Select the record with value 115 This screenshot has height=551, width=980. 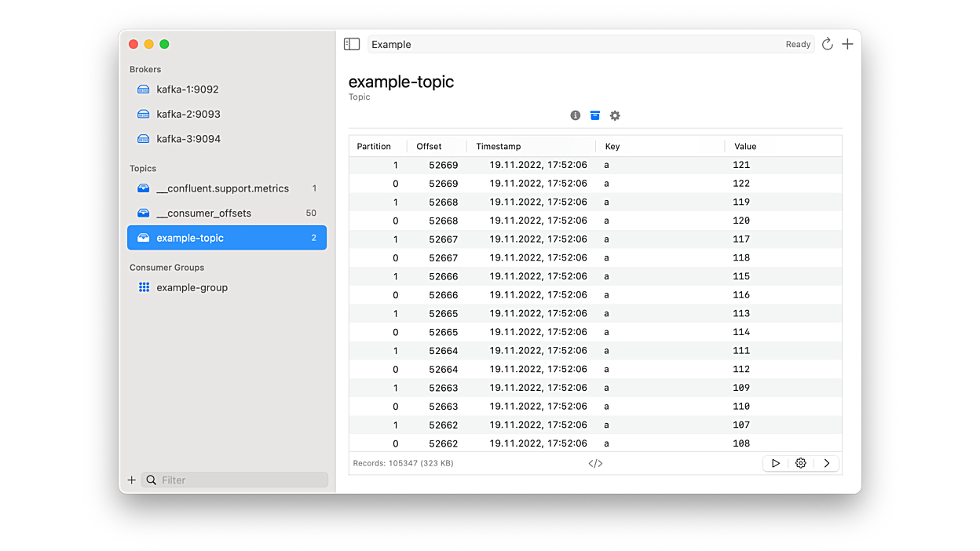click(595, 276)
